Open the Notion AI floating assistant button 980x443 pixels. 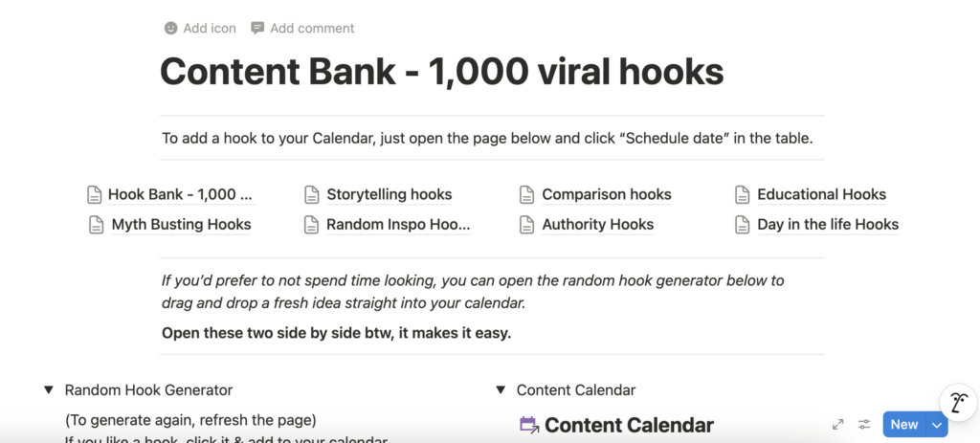pos(957,402)
